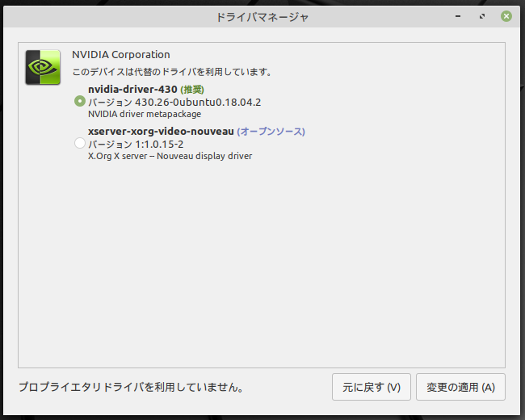
Task: Click the NVIDIA Corporation heading text
Action: tap(121, 55)
